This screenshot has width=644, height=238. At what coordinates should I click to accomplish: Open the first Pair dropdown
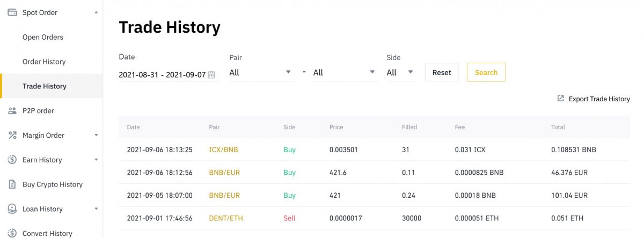261,72
